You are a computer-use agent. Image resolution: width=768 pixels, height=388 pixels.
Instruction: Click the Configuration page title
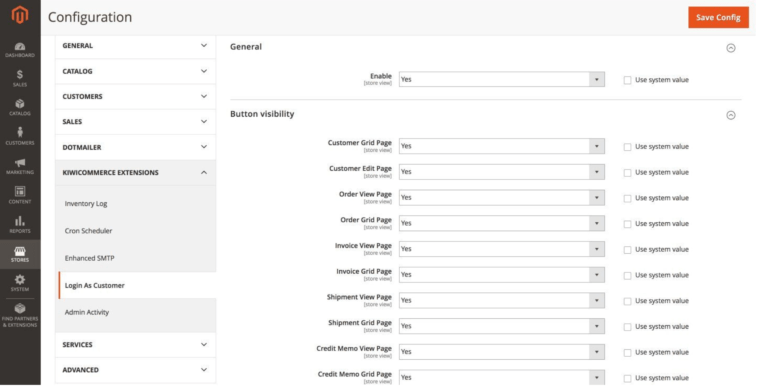click(x=90, y=17)
